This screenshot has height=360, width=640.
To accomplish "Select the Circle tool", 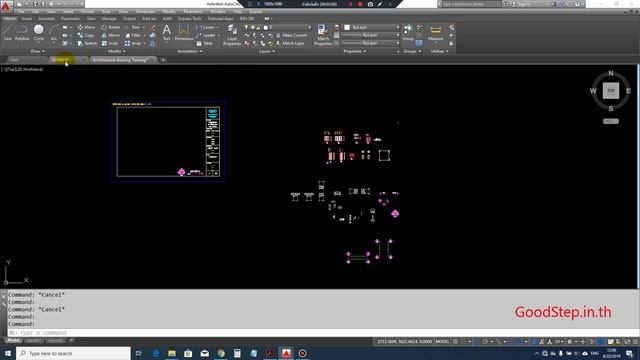I will click(x=38, y=32).
